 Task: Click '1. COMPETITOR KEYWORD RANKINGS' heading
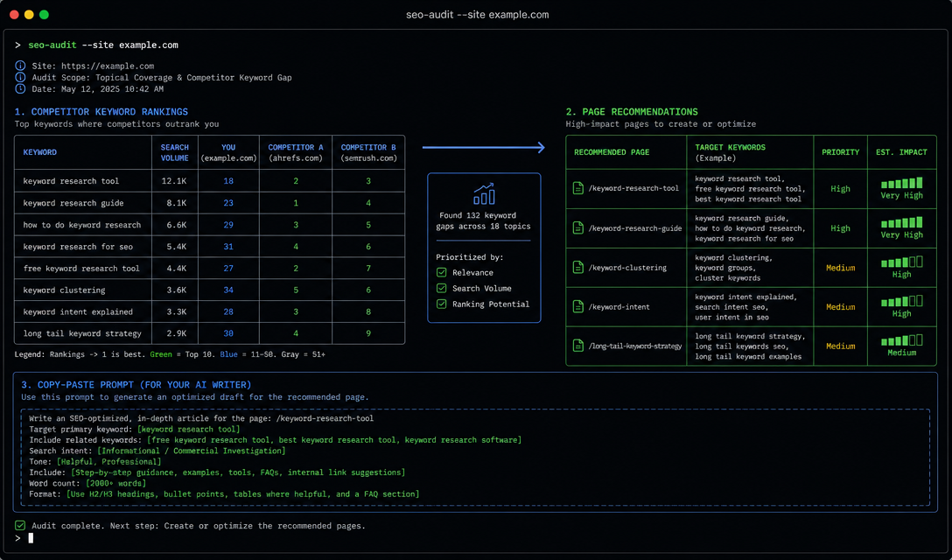[x=101, y=112]
